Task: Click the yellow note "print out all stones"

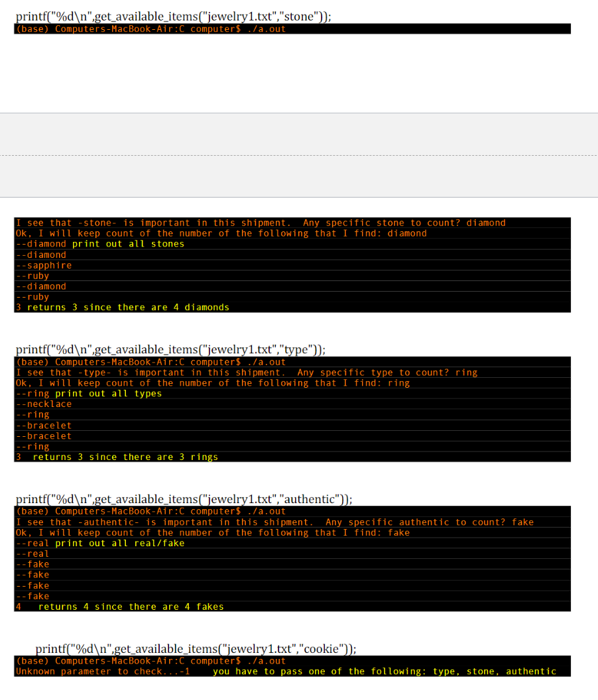Action: (x=128, y=244)
